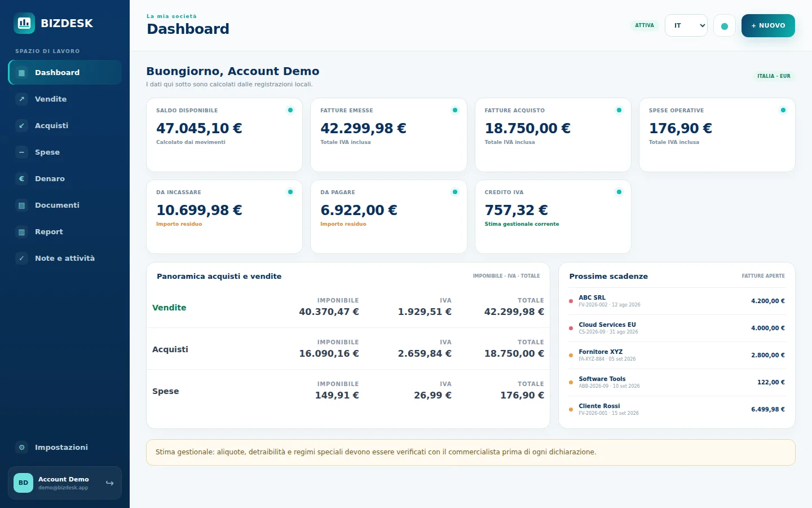Screen dimensions: 812x508
Task: Click teal dot on Credito IVA card
Action: coord(619,192)
